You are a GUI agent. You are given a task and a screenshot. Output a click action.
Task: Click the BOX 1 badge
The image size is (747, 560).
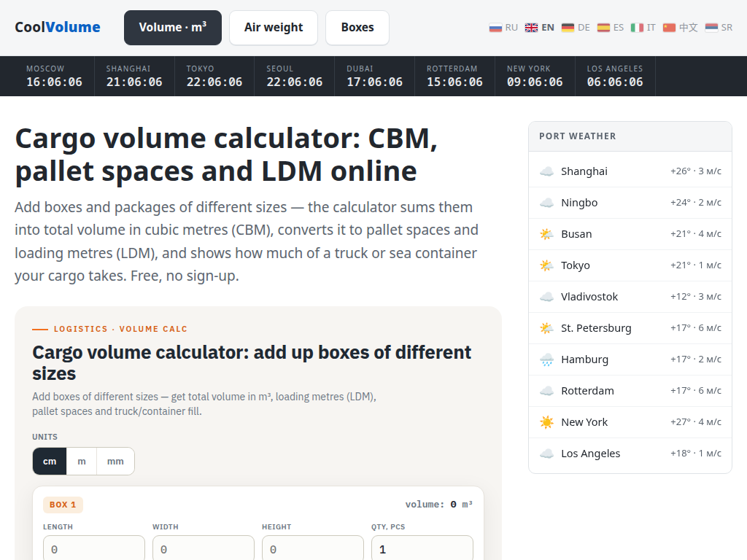(63, 505)
